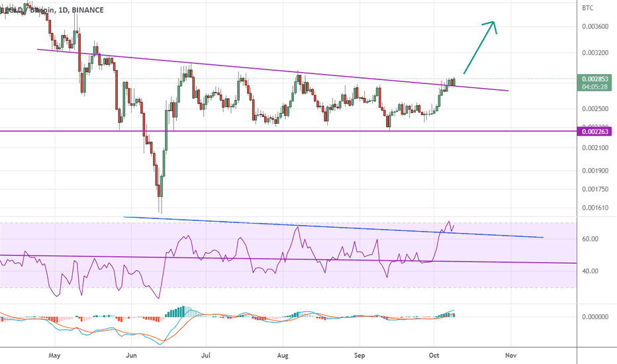
Task: Click the RSI 40.00 scale label
Action: (589, 271)
